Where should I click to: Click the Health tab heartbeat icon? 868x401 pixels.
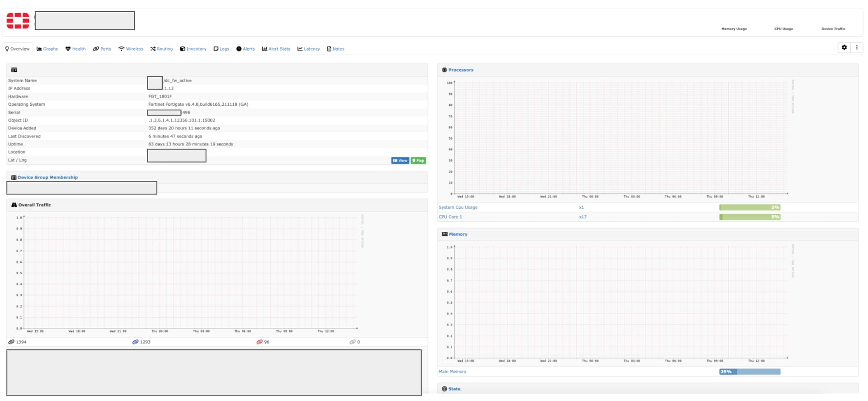68,49
